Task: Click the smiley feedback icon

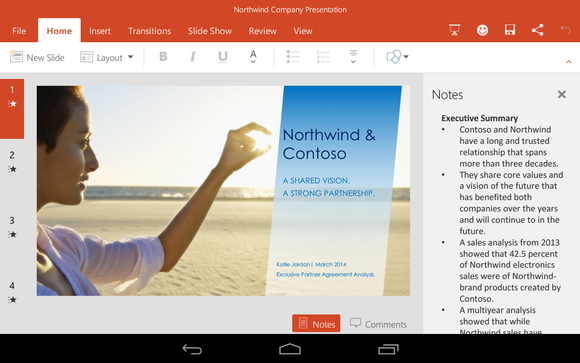Action: (482, 30)
